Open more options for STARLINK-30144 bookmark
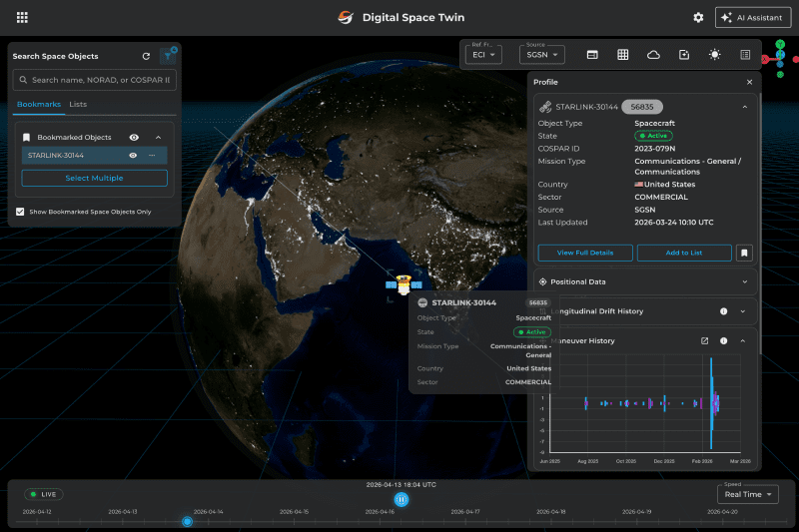Screen dimensions: 799x532 [152, 156]
